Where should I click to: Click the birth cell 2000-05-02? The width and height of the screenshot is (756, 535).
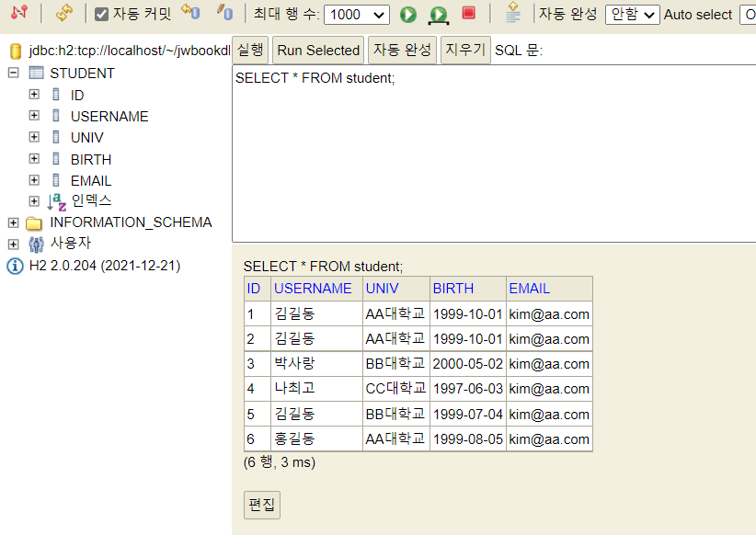click(468, 363)
